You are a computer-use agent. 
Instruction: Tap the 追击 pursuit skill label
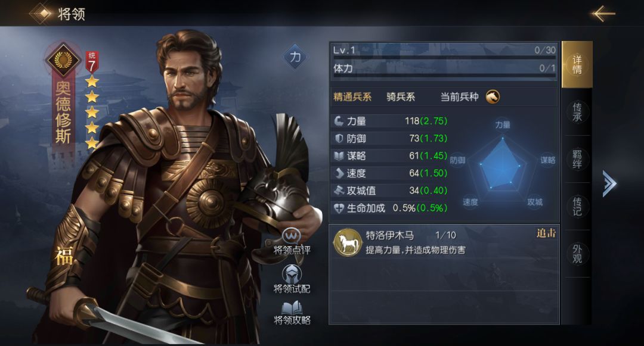click(x=546, y=233)
